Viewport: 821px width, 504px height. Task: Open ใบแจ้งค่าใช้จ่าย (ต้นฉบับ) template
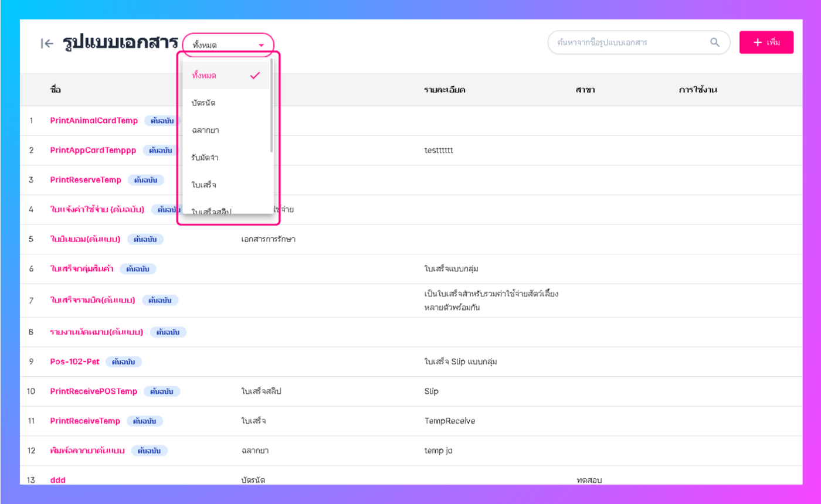[97, 210]
